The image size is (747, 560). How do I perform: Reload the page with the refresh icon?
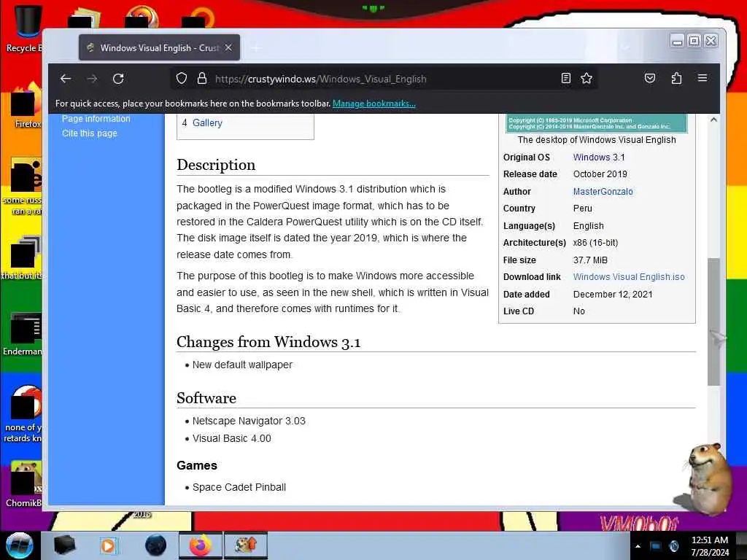tap(118, 79)
